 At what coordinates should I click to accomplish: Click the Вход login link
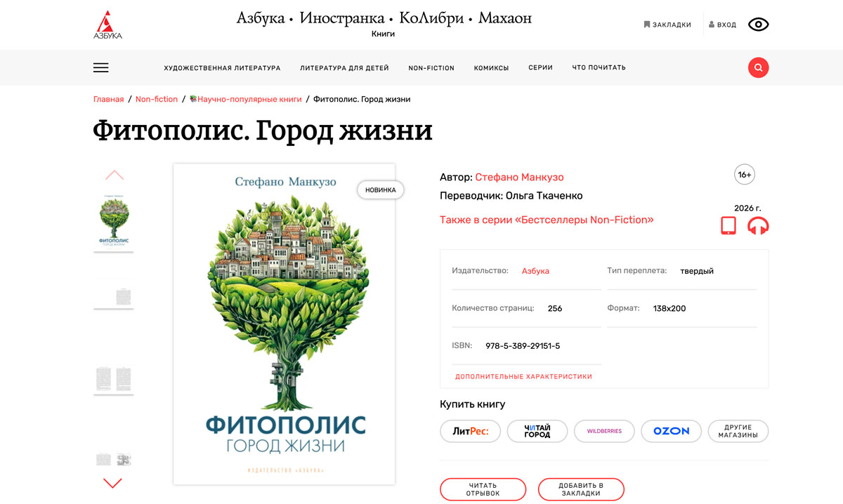click(x=722, y=25)
